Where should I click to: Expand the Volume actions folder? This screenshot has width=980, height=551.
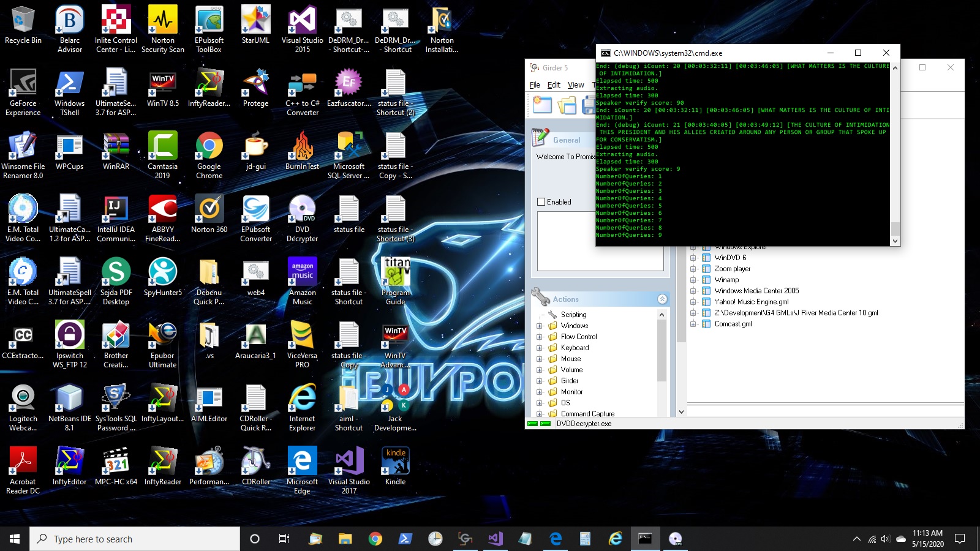[x=540, y=370]
